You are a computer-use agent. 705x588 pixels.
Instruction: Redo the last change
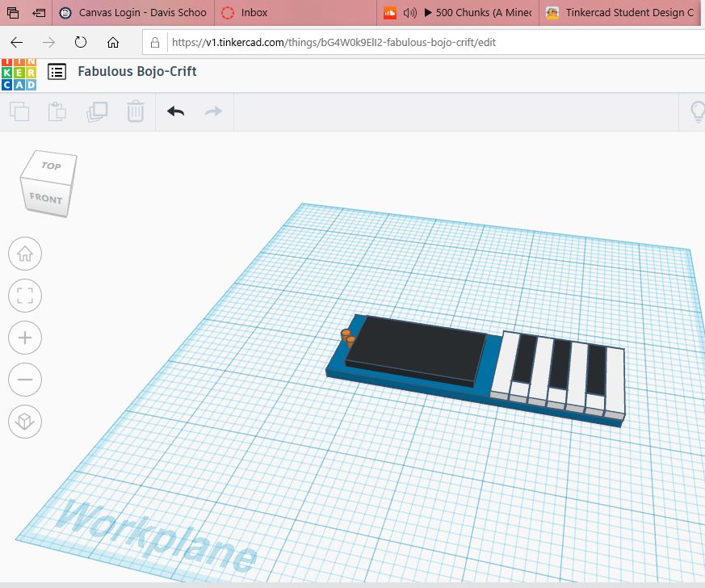pyautogui.click(x=212, y=111)
